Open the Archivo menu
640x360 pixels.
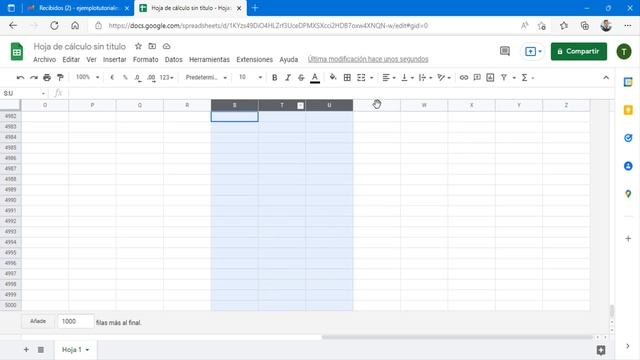click(x=44, y=60)
